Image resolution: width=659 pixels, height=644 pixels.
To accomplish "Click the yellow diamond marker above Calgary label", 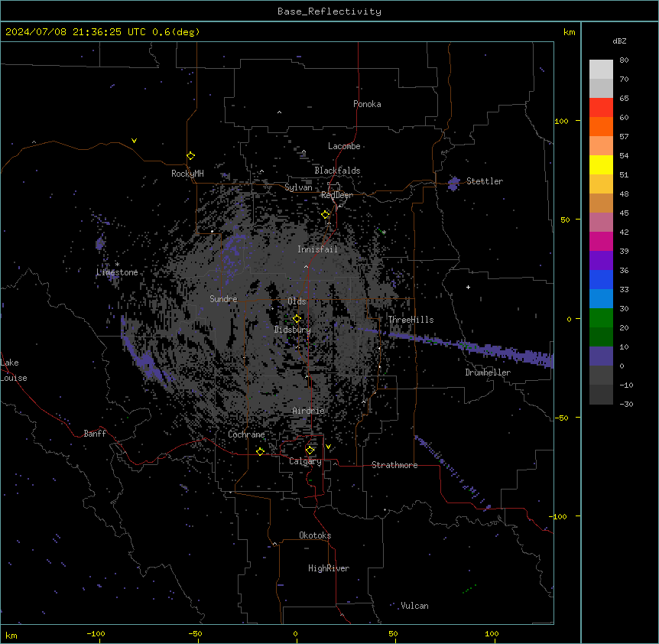I will click(310, 450).
